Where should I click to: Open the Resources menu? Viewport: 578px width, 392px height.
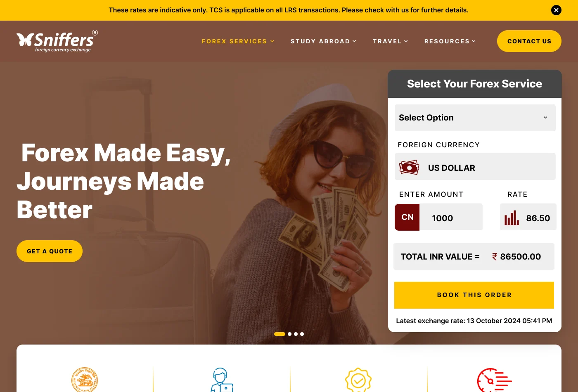point(450,41)
